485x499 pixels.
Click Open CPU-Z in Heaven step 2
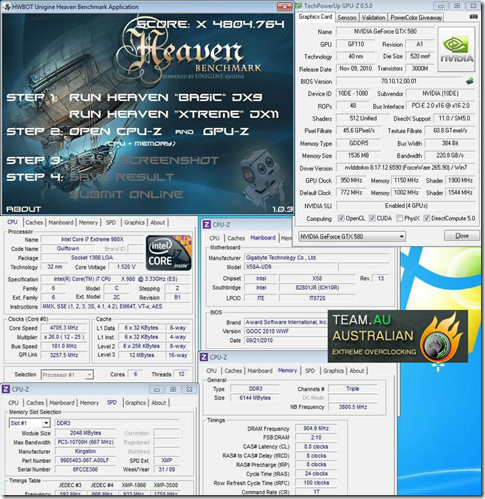tap(115, 131)
